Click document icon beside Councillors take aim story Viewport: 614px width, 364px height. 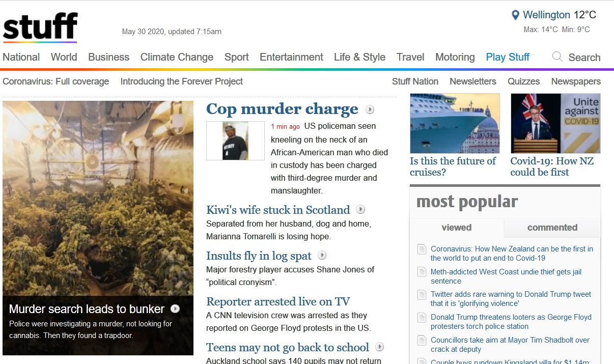click(x=422, y=341)
